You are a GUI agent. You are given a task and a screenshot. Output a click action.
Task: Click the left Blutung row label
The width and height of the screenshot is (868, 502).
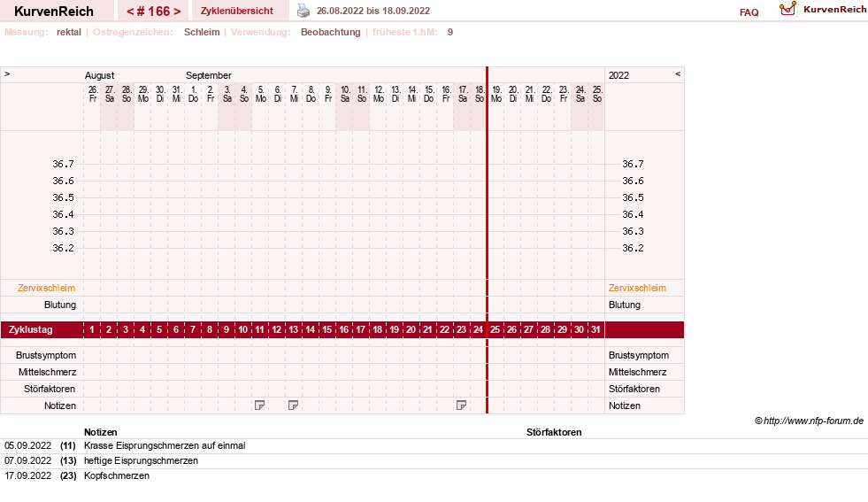(x=60, y=305)
